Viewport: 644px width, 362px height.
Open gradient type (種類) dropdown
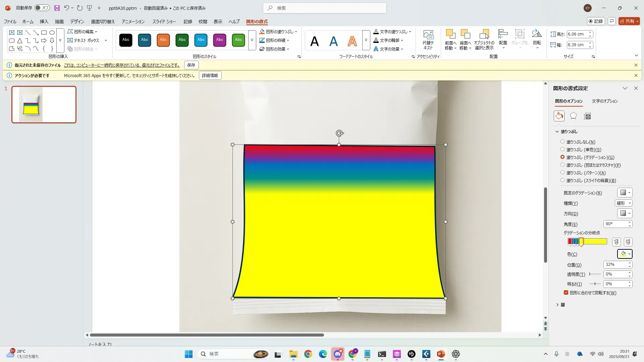click(x=624, y=203)
